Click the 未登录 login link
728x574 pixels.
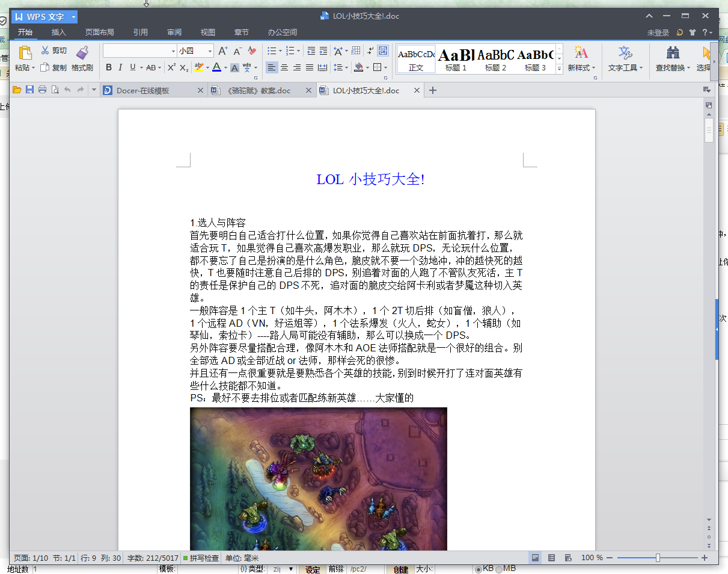[x=658, y=32]
